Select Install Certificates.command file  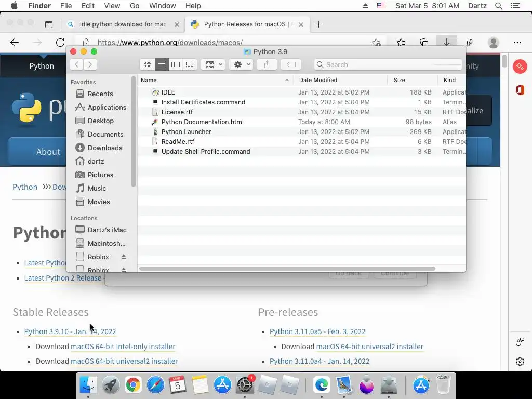(302, 102)
